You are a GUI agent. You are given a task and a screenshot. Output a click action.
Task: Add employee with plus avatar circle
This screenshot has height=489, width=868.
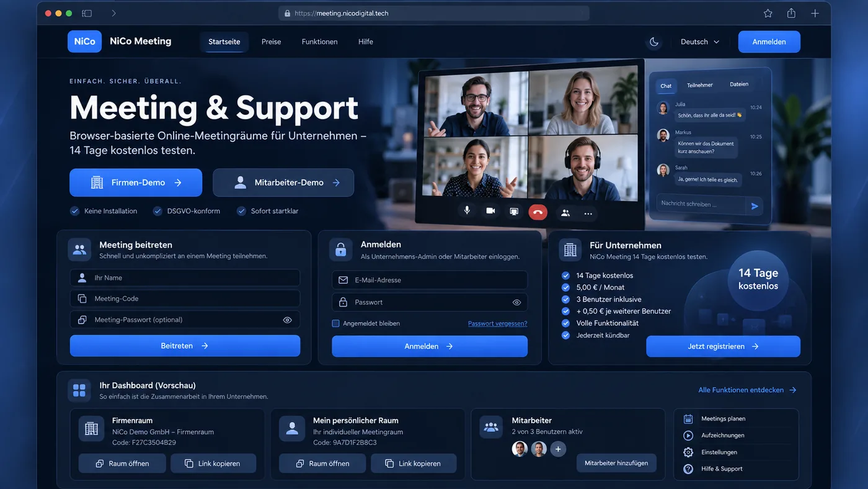pyautogui.click(x=558, y=449)
